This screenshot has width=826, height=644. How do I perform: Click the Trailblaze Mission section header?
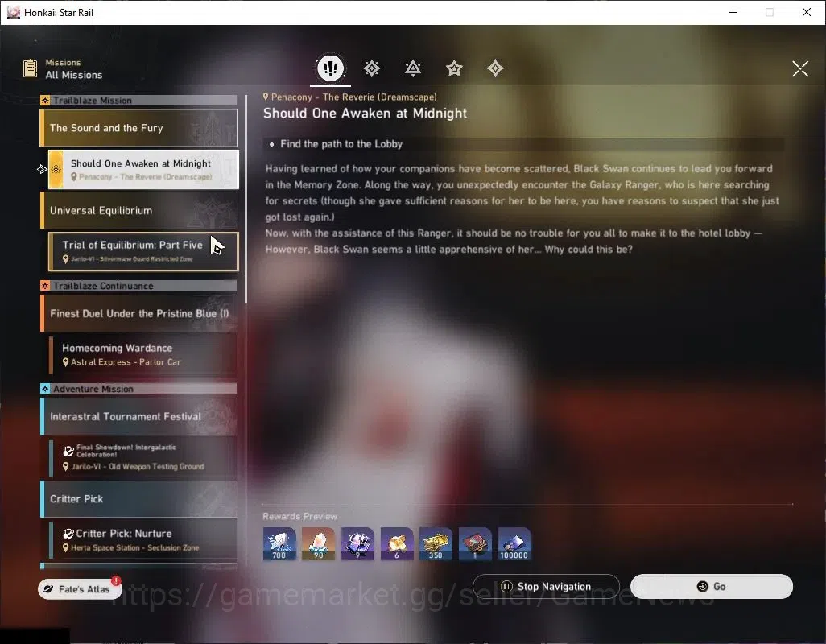point(139,100)
